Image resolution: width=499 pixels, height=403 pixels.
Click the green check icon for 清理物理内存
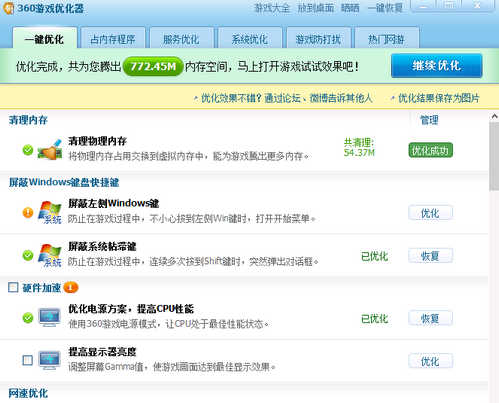coord(28,150)
